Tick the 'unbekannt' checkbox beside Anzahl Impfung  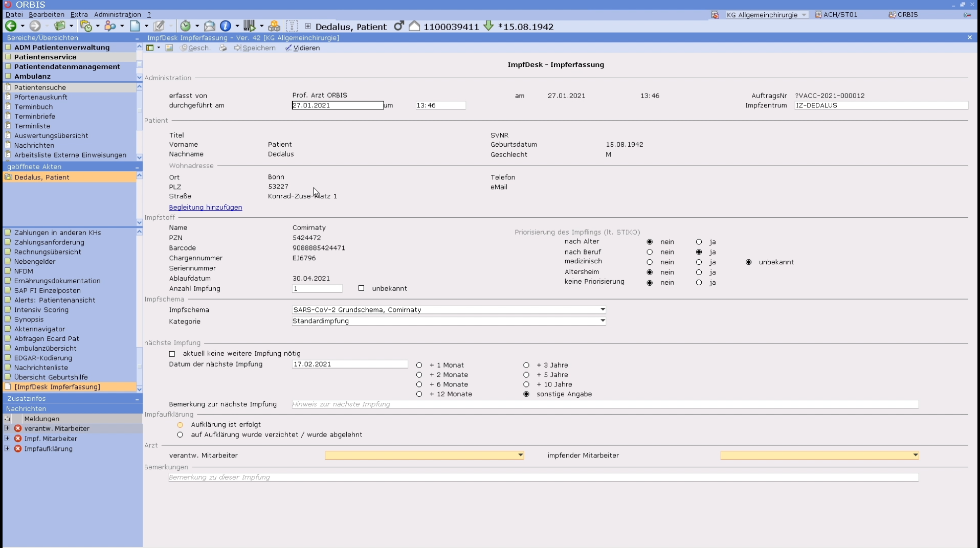tap(362, 288)
